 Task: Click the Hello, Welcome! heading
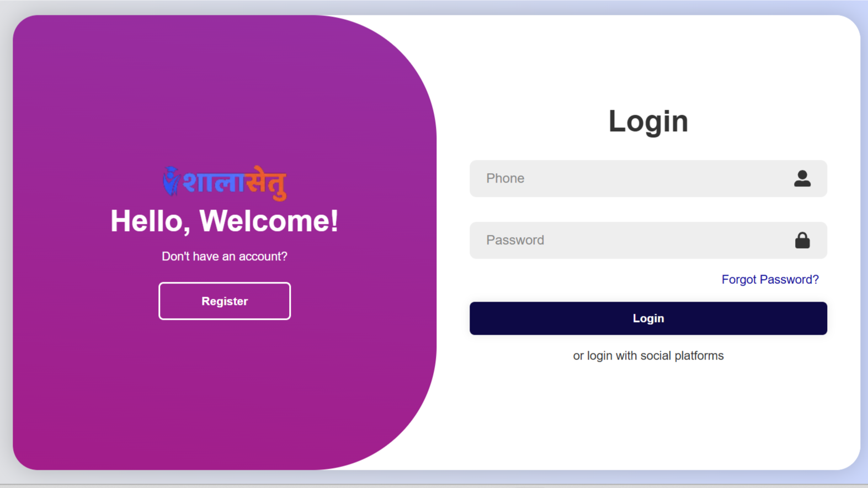point(225,221)
